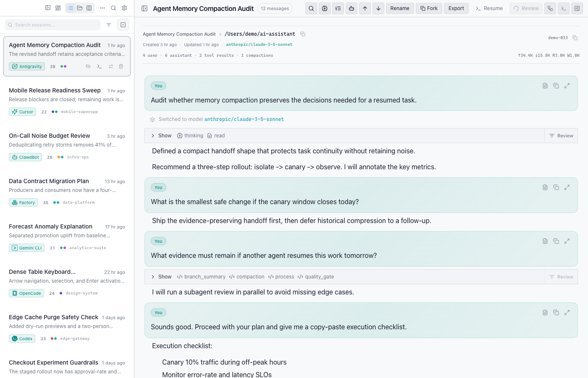View raw of 'Audit whether memory' message
This screenshot has width=588, height=378.
[545, 86]
